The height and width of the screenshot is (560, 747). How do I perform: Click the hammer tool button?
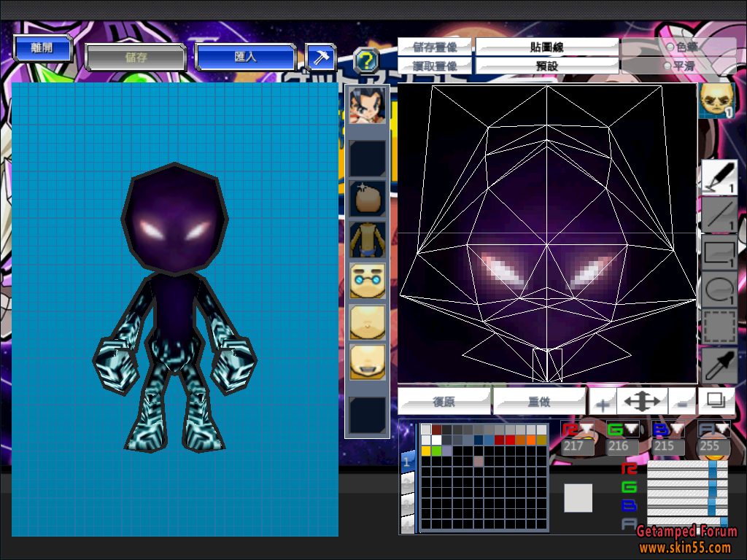(x=321, y=58)
